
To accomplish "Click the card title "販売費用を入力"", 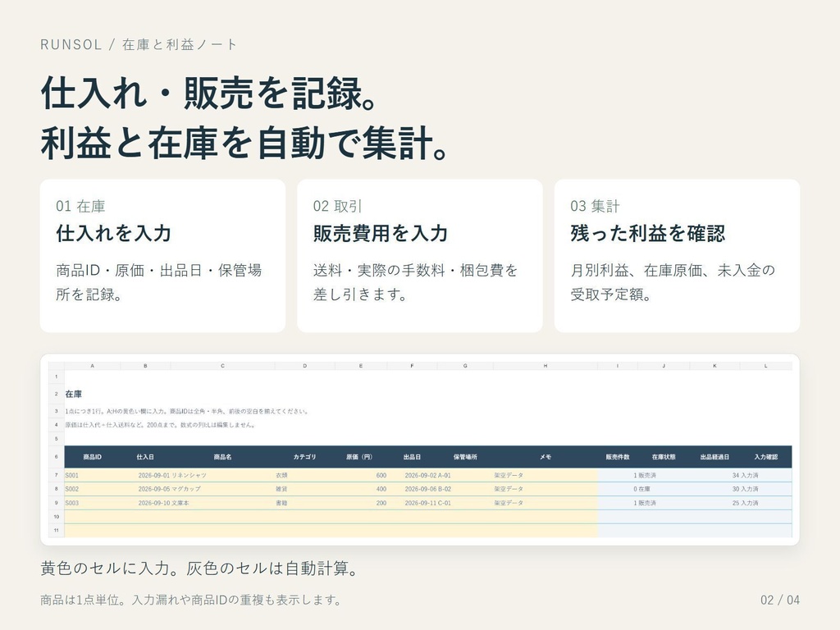I will (x=381, y=233).
